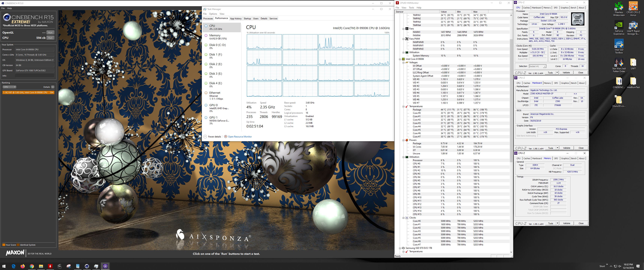644x270 pixels.
Task: Select Memory in Task Manager sidebar
Action: pos(222,37)
